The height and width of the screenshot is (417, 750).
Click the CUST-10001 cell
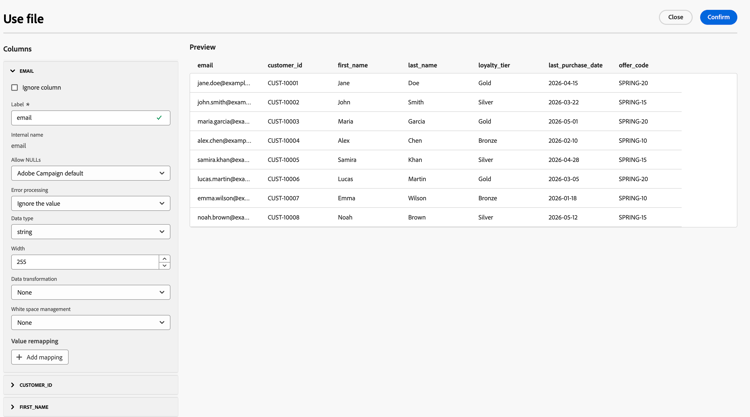pos(283,83)
